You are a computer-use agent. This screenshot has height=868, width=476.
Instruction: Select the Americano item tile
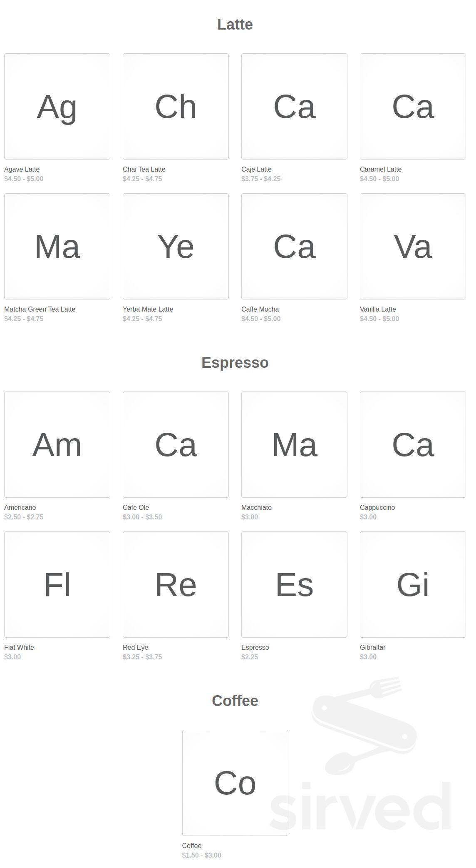pos(57,444)
